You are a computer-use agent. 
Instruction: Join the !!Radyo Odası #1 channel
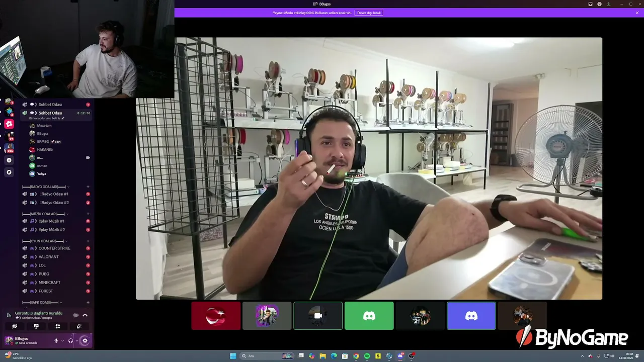[x=56, y=194]
